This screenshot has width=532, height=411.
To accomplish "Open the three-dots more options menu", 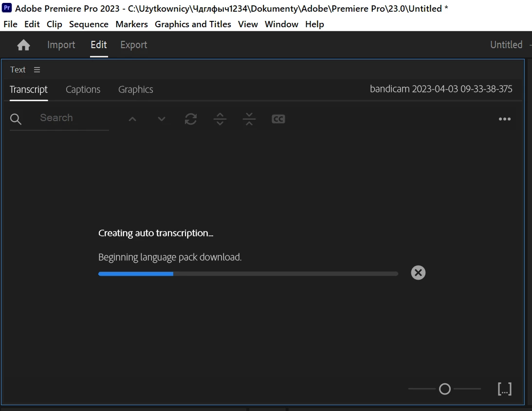I will pyautogui.click(x=505, y=119).
